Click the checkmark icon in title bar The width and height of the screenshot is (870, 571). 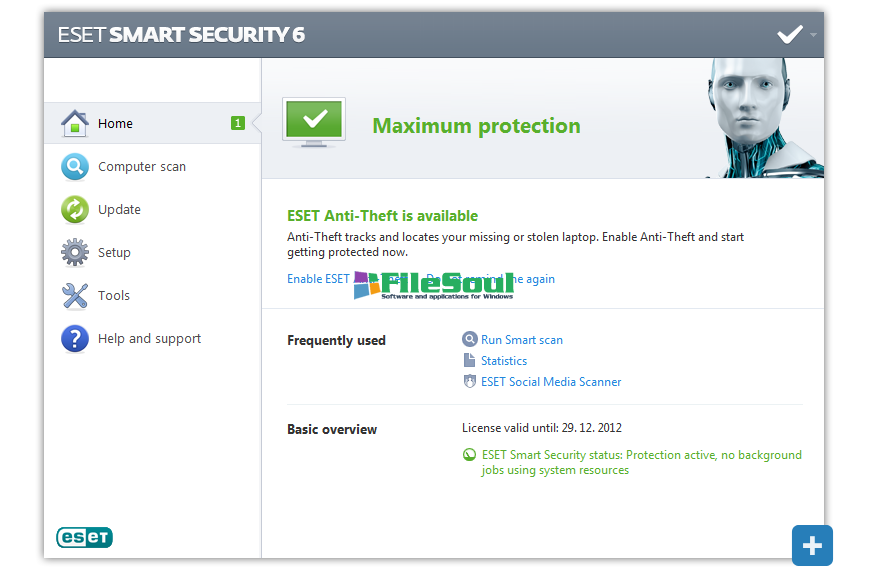pyautogui.click(x=790, y=35)
